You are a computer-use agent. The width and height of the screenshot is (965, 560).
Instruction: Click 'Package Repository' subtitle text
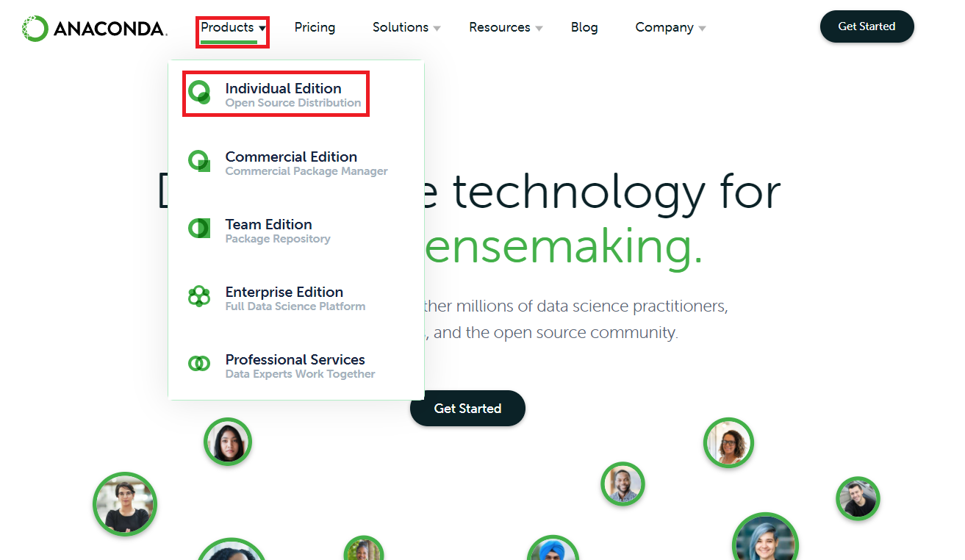coord(278,239)
